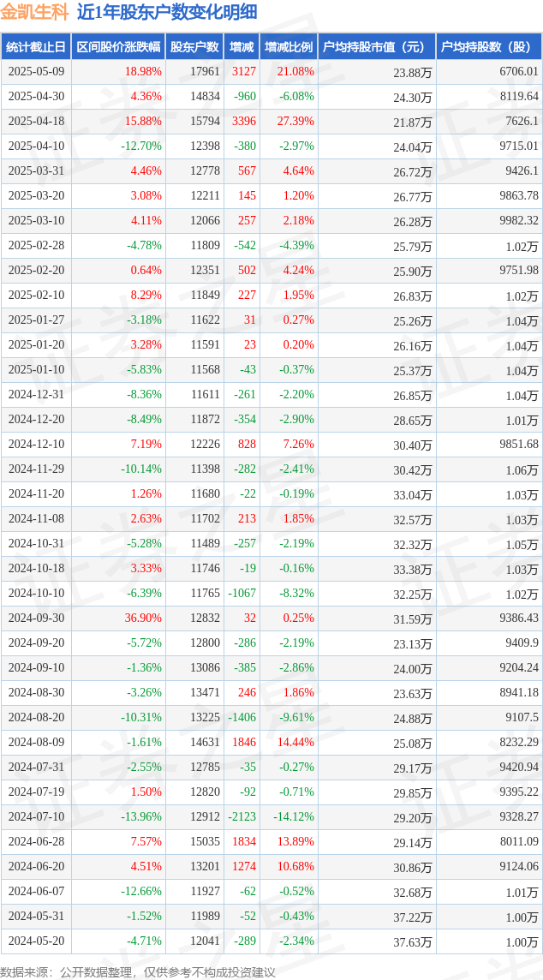The width and height of the screenshot is (543, 980).
Task: Select the 6706.01 average shares cell
Action: point(519,71)
